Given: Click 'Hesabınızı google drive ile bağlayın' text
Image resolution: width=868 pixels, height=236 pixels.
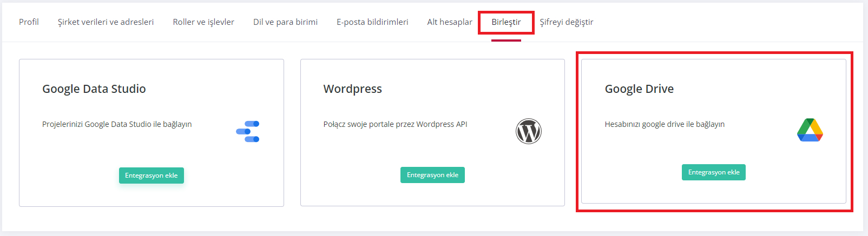Looking at the screenshot, I should click(665, 124).
